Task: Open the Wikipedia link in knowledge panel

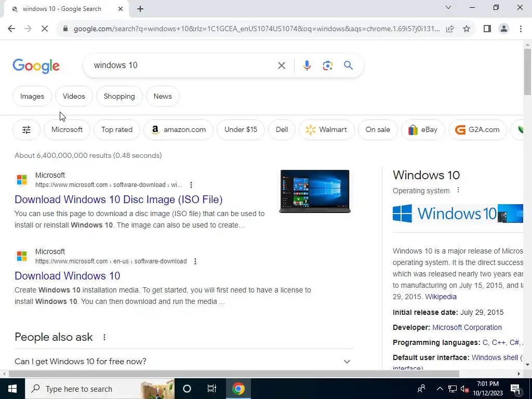Action: pos(441,297)
